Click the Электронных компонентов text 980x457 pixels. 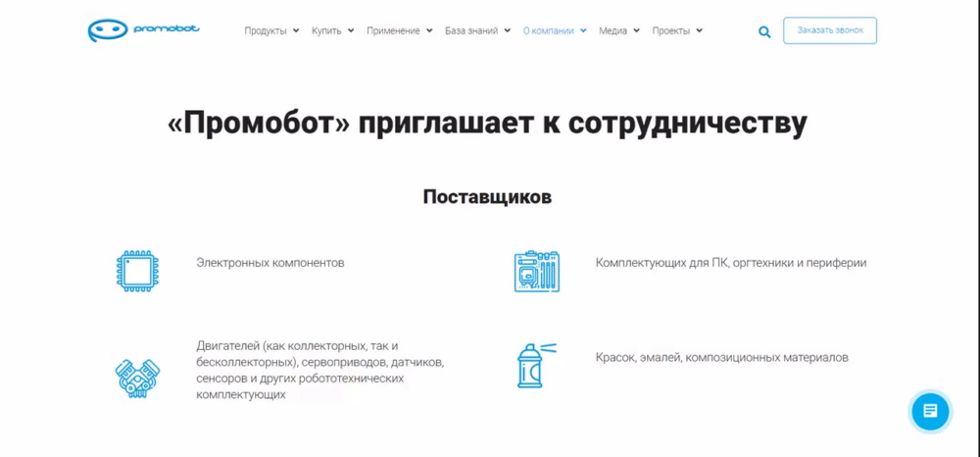[x=270, y=263]
